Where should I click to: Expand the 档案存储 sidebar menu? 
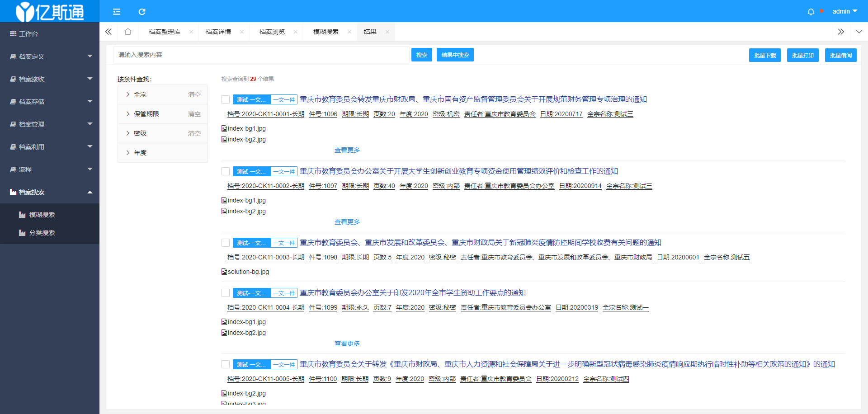click(x=50, y=102)
